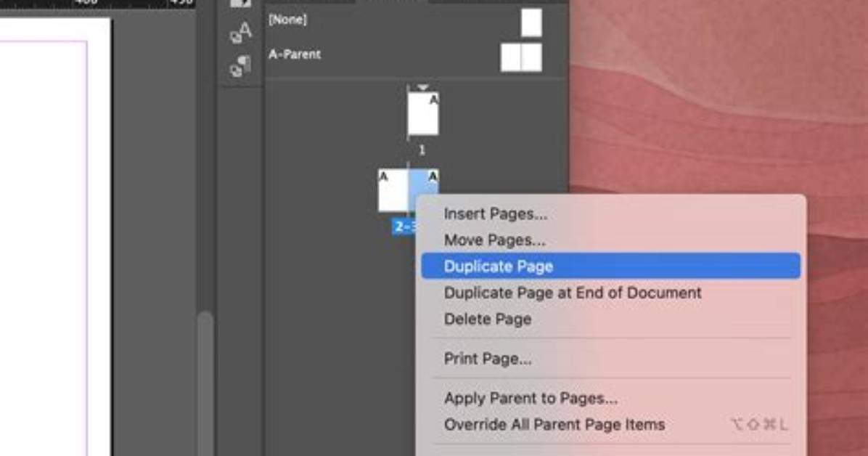Click the page number 1 label
The width and height of the screenshot is (868, 456).
pyautogui.click(x=422, y=150)
